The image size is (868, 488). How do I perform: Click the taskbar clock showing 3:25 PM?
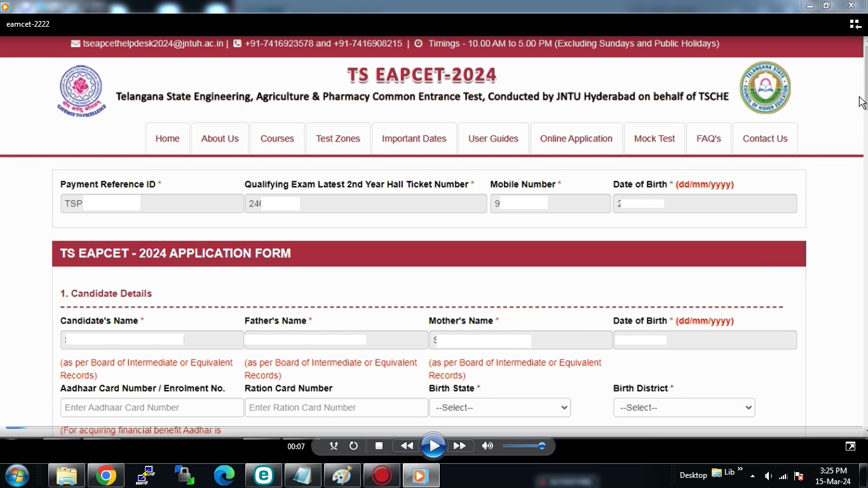coord(833,476)
